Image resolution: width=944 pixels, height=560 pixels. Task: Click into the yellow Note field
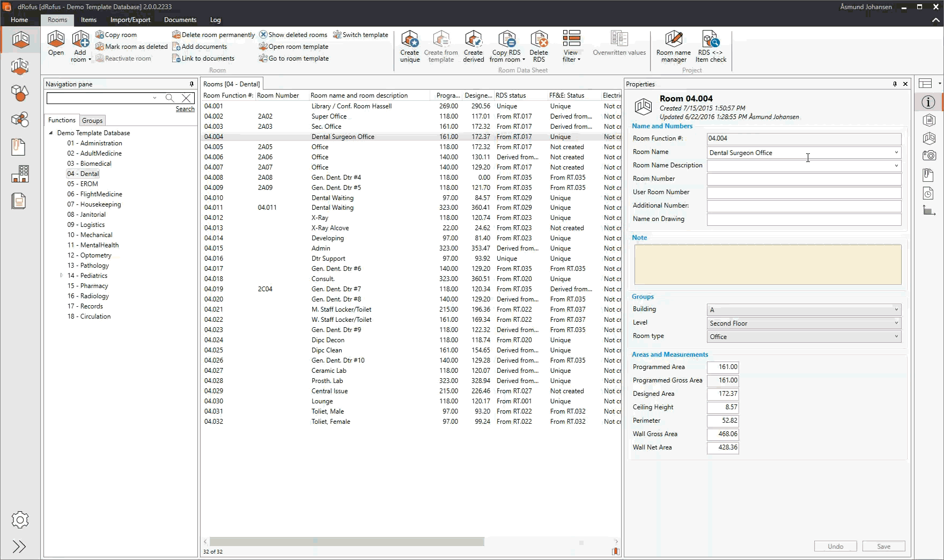768,264
